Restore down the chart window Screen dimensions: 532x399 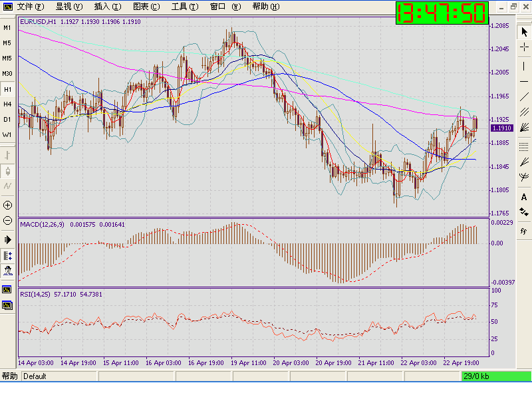[513, 7]
